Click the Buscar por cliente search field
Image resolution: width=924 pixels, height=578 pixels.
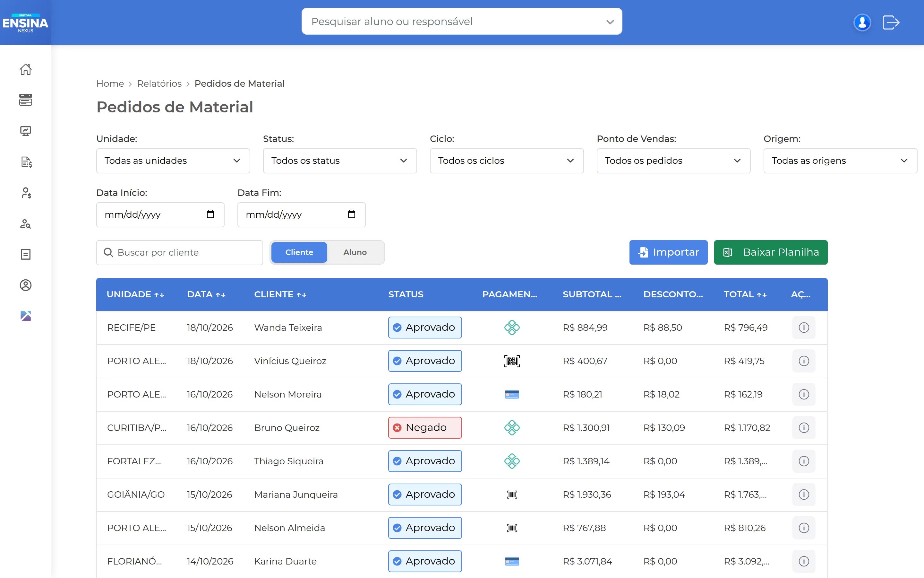click(x=179, y=252)
